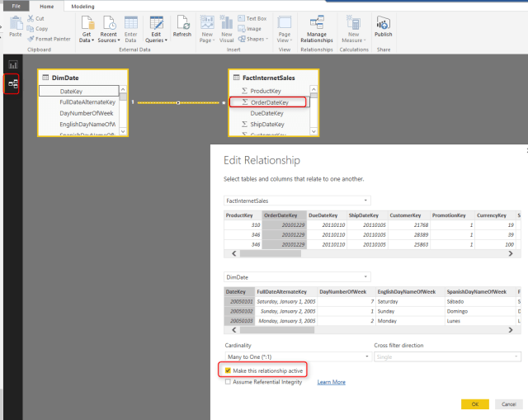Toggle Make this relationship active checkbox
The width and height of the screenshot is (528, 420).
pos(228,370)
